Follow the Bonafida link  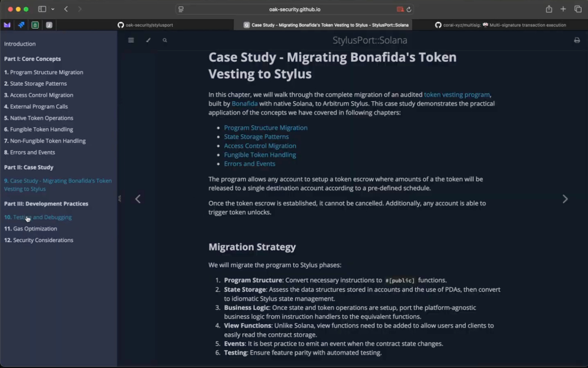click(244, 104)
